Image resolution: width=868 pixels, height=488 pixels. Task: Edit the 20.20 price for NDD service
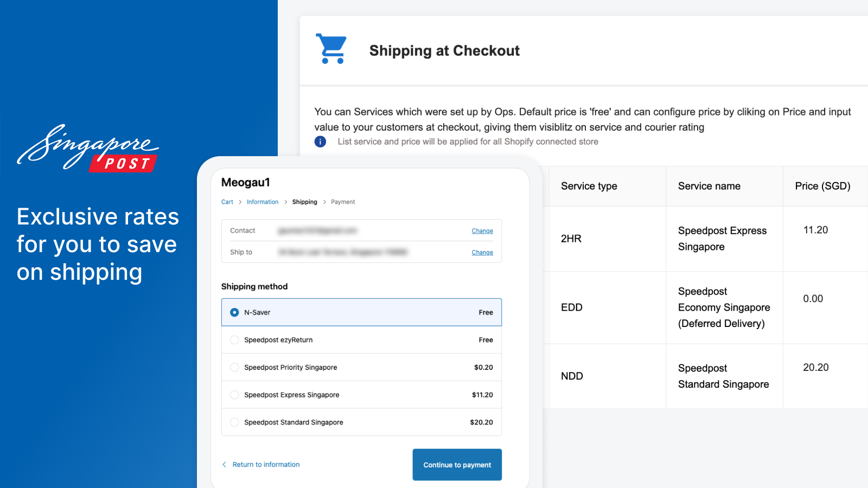[x=816, y=368]
